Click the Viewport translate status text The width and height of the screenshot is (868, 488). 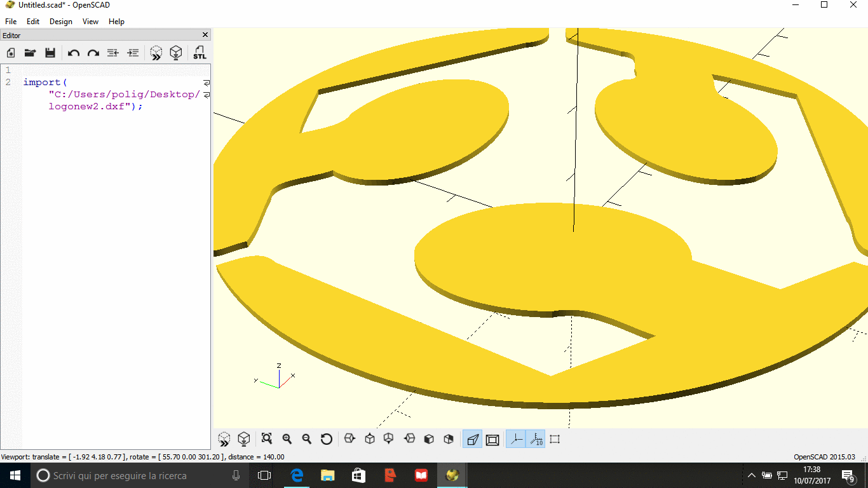click(142, 457)
